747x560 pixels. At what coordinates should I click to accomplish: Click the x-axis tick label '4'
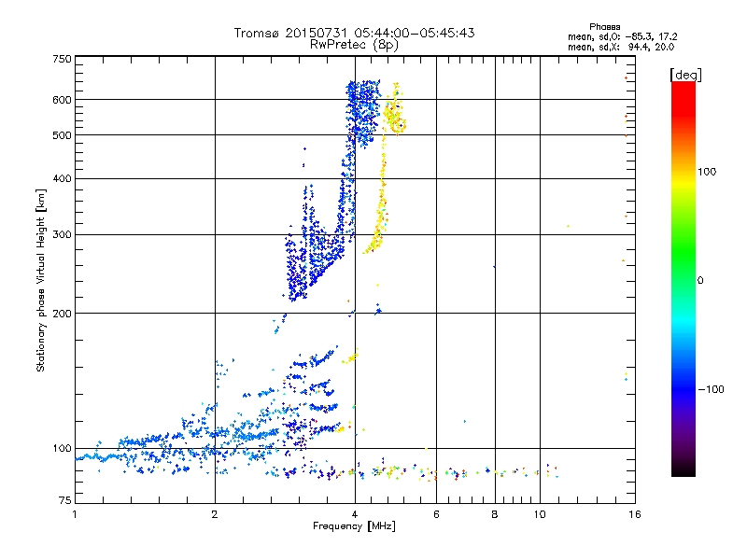[x=355, y=514]
